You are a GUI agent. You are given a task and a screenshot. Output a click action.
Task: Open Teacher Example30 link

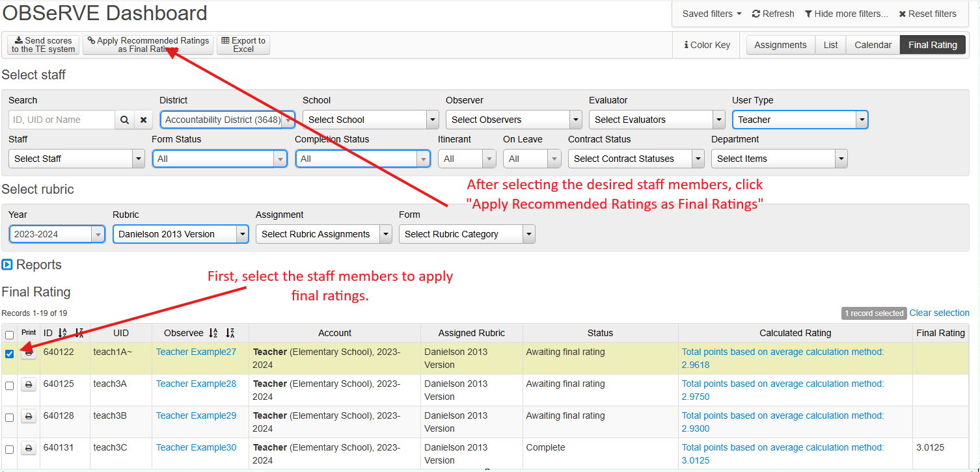196,447
